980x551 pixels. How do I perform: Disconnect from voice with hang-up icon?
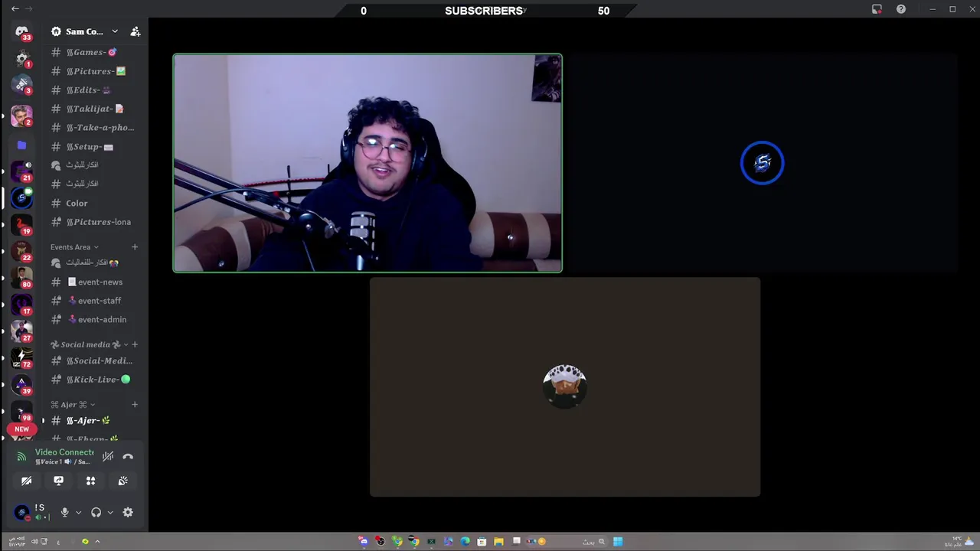pyautogui.click(x=128, y=457)
